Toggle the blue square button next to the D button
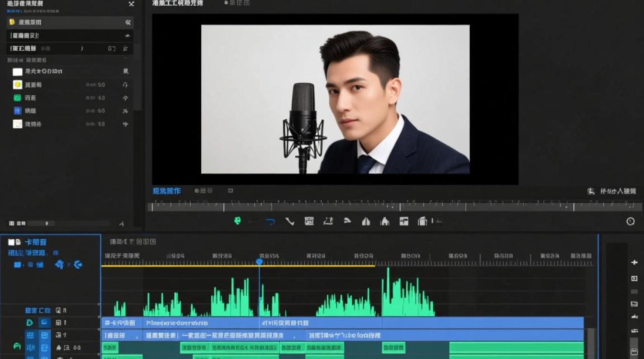This screenshot has height=359, width=644. [45, 323]
